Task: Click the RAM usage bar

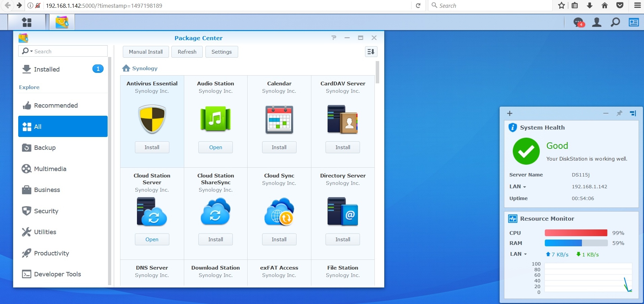Action: (576, 243)
